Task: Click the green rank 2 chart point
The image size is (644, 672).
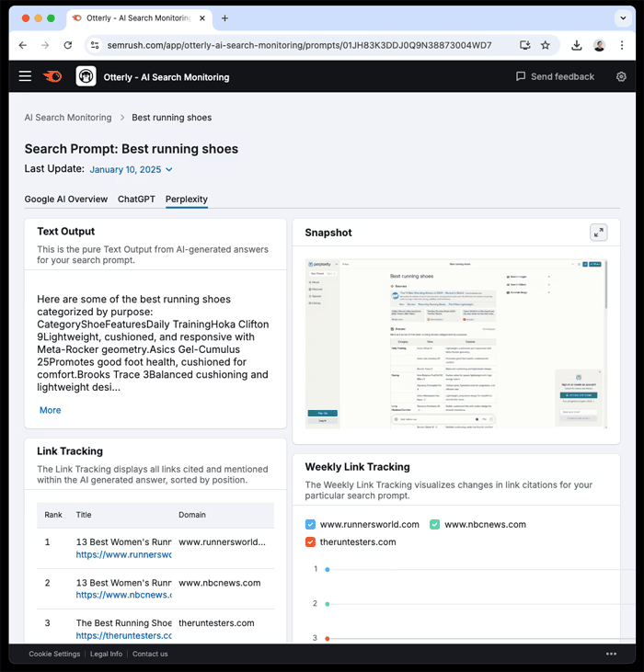Action: (328, 604)
